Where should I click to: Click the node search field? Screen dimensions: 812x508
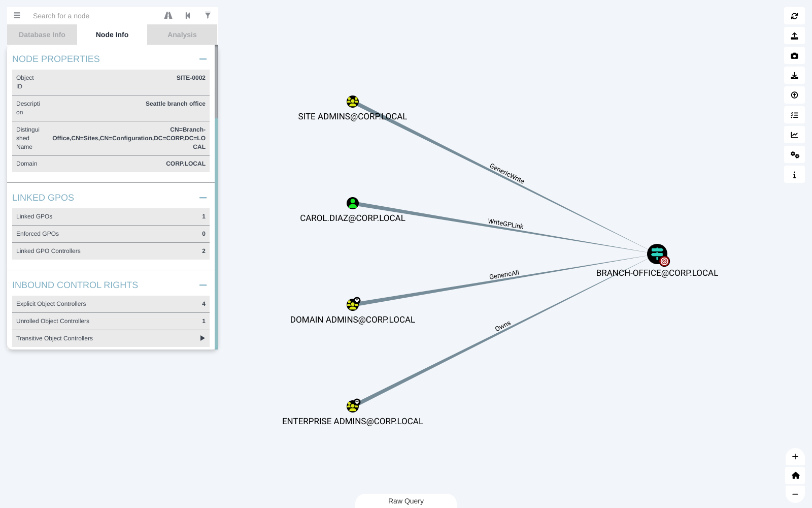pyautogui.click(x=94, y=16)
